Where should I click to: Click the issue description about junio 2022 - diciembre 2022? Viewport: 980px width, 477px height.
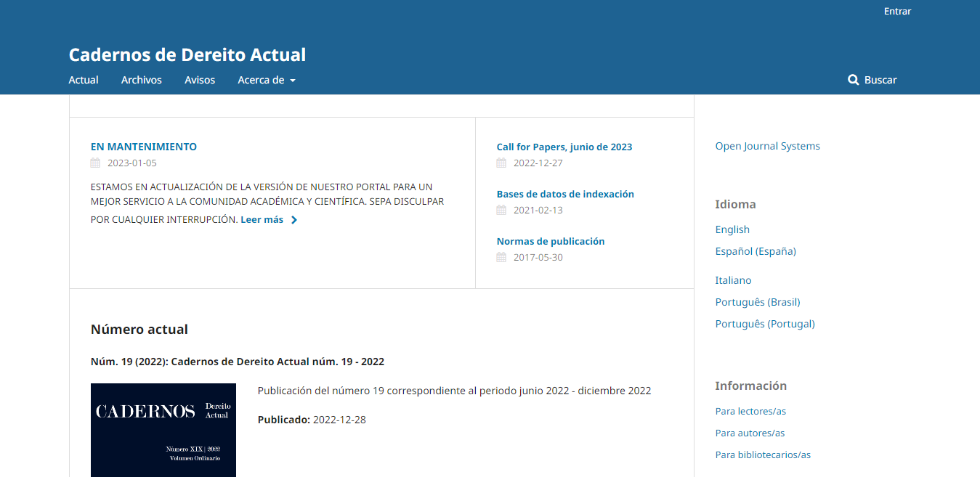click(x=454, y=391)
